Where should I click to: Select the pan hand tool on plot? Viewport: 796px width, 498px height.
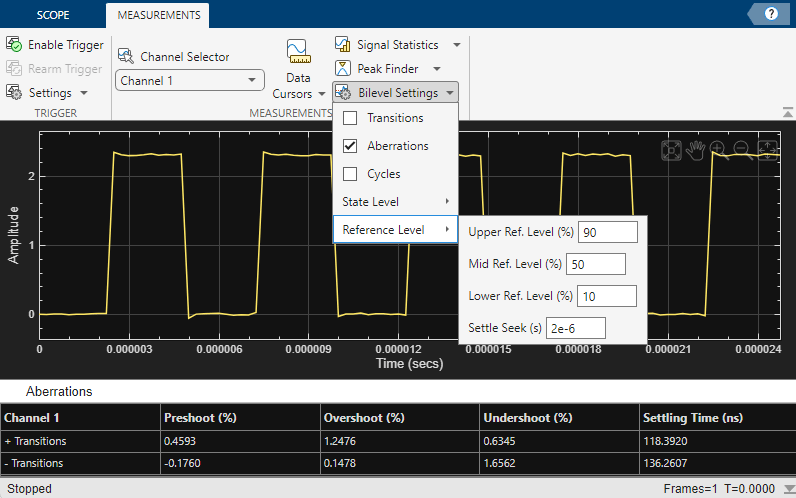click(x=695, y=150)
